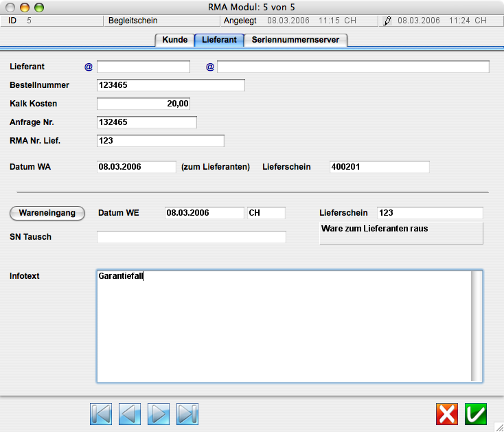Click the empty SN Tausch field

click(x=191, y=237)
